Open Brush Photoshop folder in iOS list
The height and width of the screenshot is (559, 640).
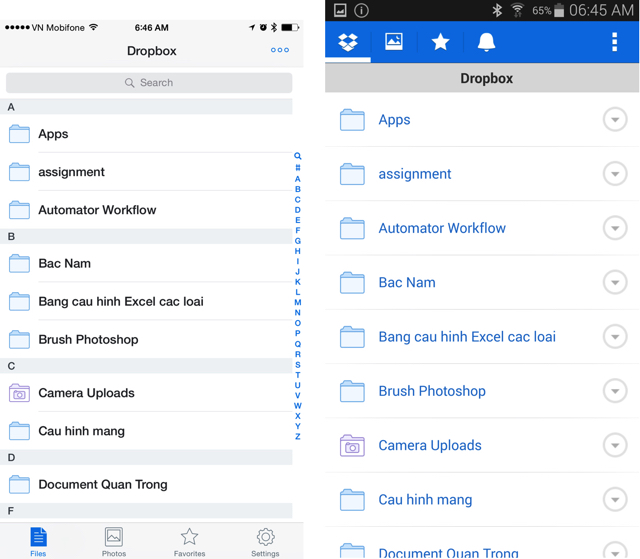(x=146, y=339)
